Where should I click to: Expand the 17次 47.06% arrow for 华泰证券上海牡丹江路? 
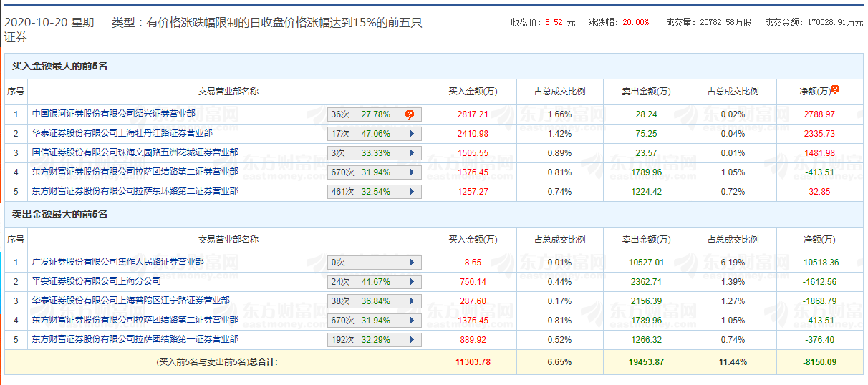pos(412,134)
